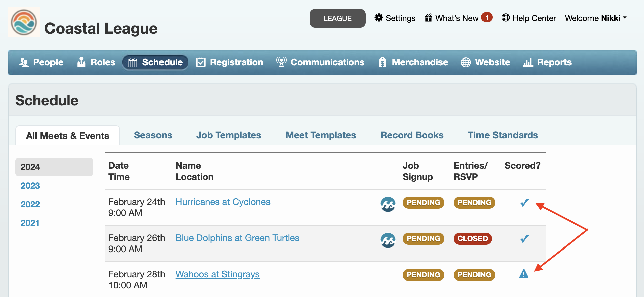Click scored checkmark for Blue Dolphins meet
This screenshot has width=644, height=297.
pyautogui.click(x=524, y=239)
